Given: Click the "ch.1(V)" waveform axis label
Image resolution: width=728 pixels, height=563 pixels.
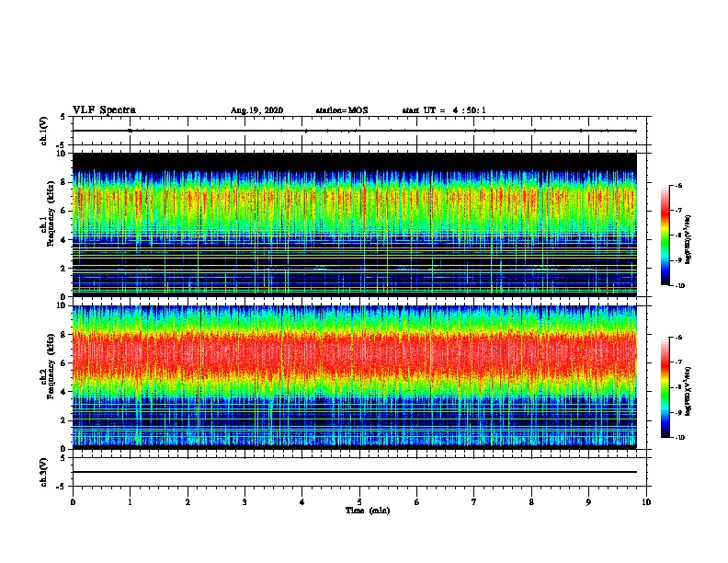Looking at the screenshot, I should point(44,131).
